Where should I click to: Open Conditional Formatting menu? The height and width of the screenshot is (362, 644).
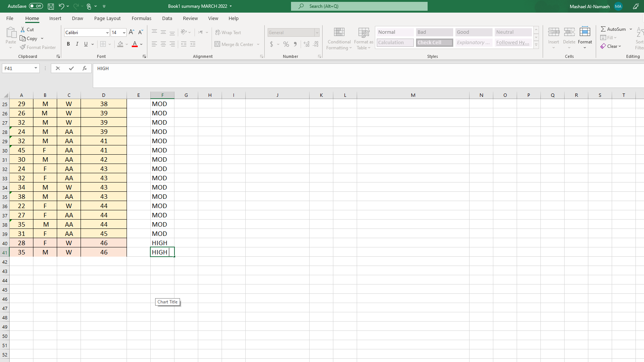tap(339, 39)
